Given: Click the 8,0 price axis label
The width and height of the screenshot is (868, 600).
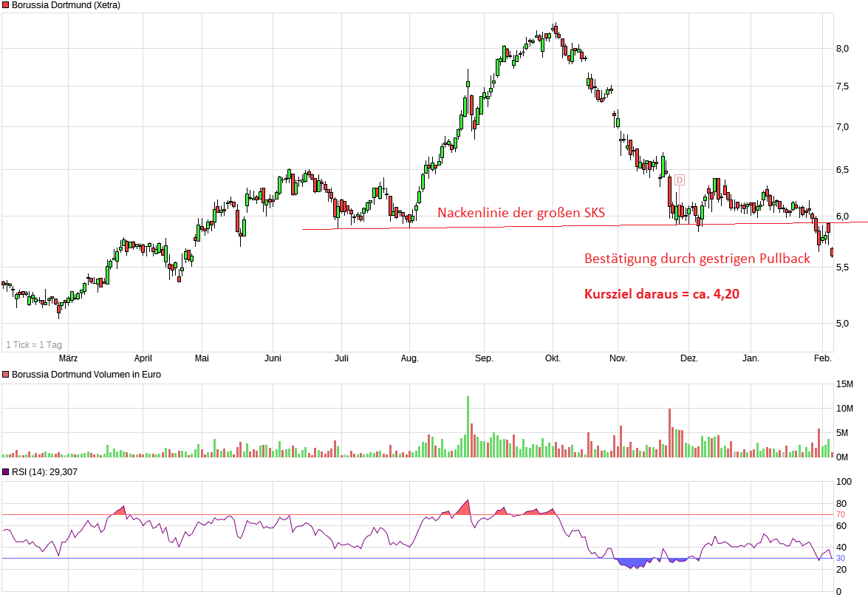Looking at the screenshot, I should click(x=842, y=49).
